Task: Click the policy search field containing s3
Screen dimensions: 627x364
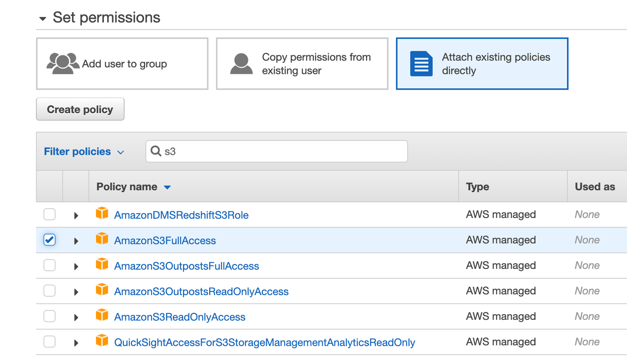Action: pos(277,151)
